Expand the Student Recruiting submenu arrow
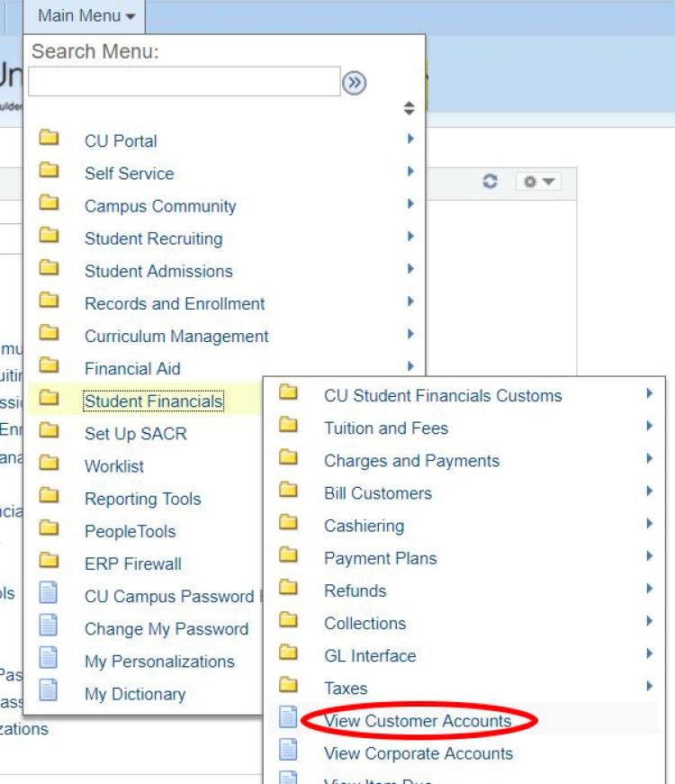The width and height of the screenshot is (675, 784). (x=410, y=236)
